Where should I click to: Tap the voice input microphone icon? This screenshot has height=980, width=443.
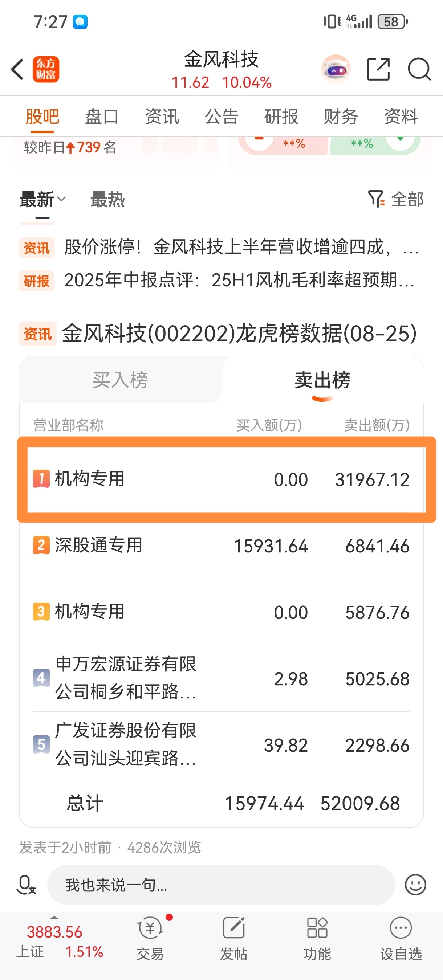point(26,885)
